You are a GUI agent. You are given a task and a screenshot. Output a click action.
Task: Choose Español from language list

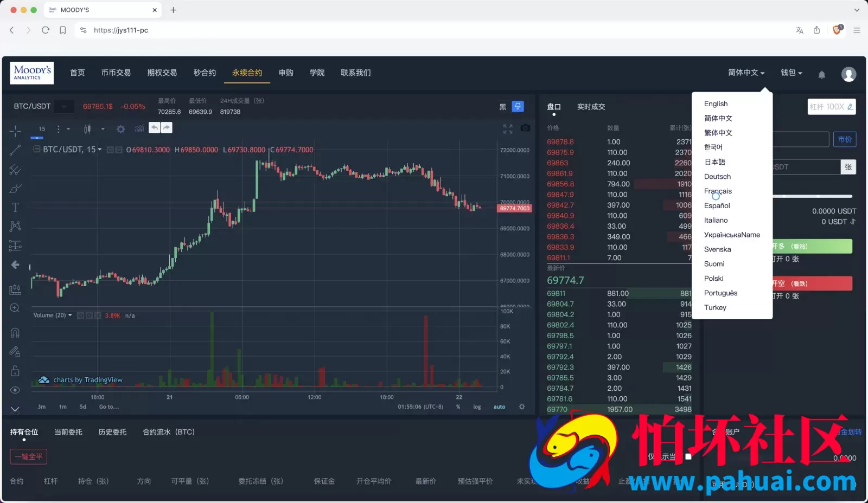(717, 205)
